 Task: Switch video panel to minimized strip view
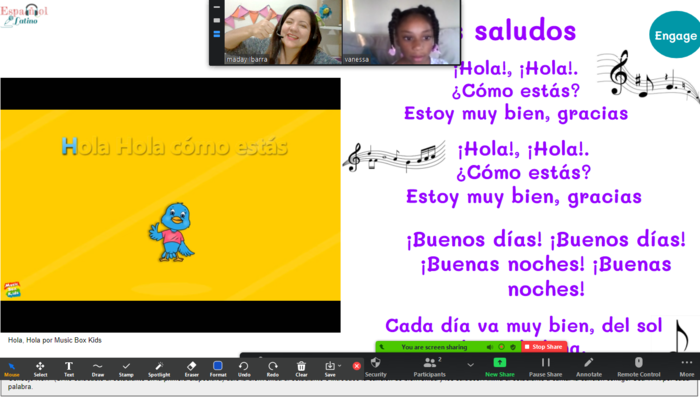point(217,7)
